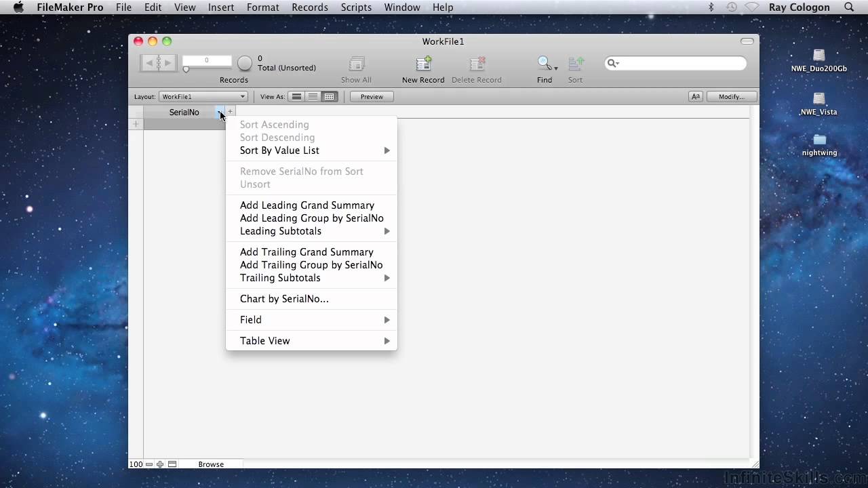Click the plus to add a new row
This screenshot has height=488, width=868.
[136, 124]
